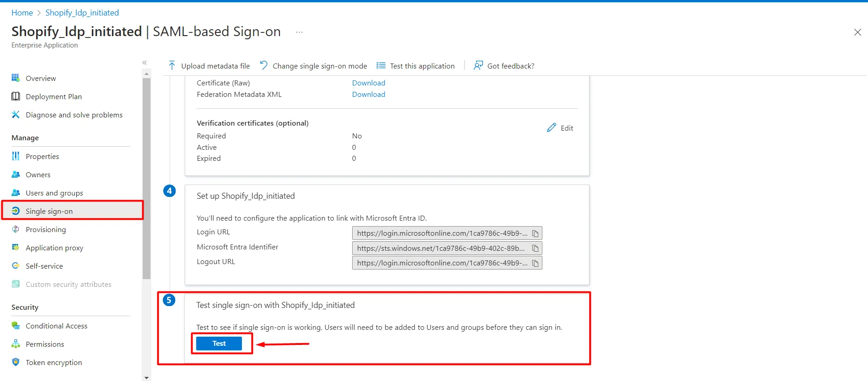Copy the Login URL with copy icon
Viewport: 868px width, 381px height.
click(535, 233)
